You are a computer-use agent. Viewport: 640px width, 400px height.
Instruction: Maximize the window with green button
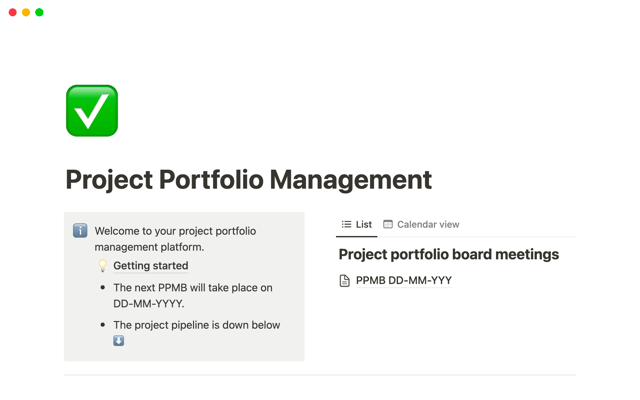click(x=39, y=13)
